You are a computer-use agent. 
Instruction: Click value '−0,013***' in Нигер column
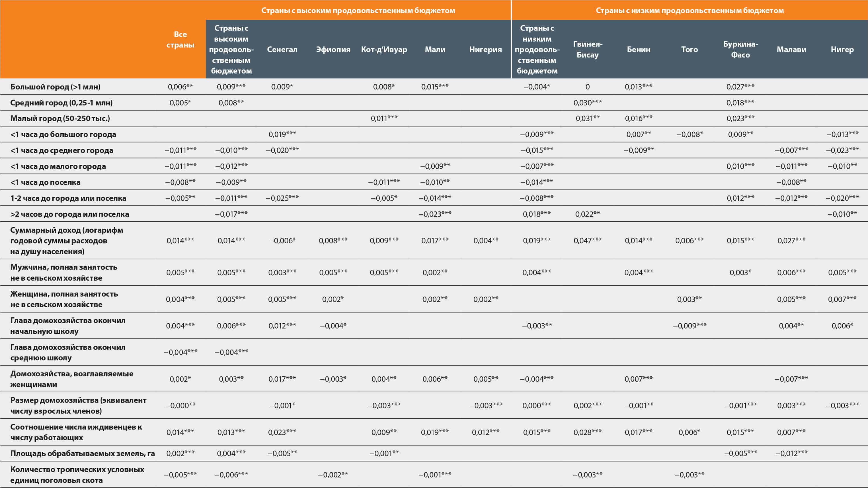842,134
